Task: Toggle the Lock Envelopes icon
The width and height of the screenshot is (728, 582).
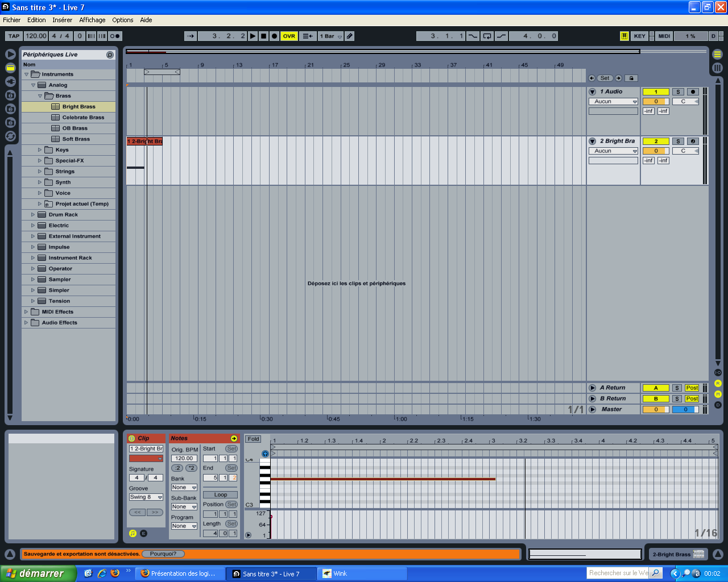Action: pyautogui.click(x=631, y=78)
